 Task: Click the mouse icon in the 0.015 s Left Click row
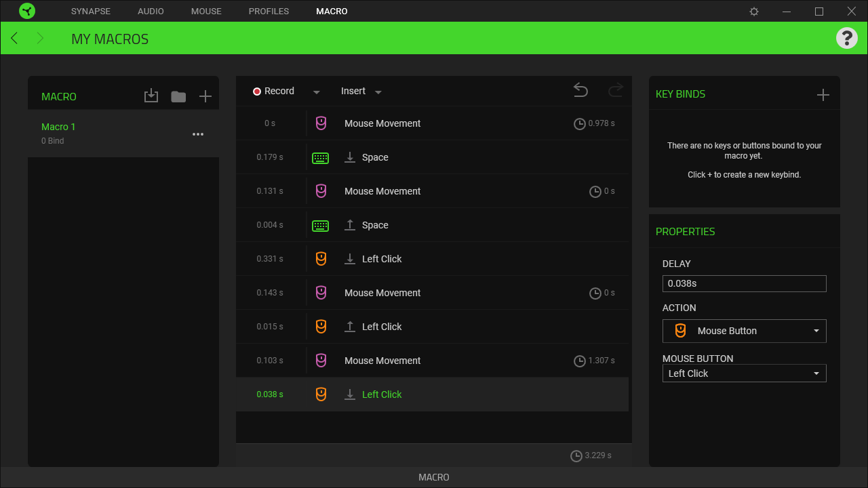321,327
